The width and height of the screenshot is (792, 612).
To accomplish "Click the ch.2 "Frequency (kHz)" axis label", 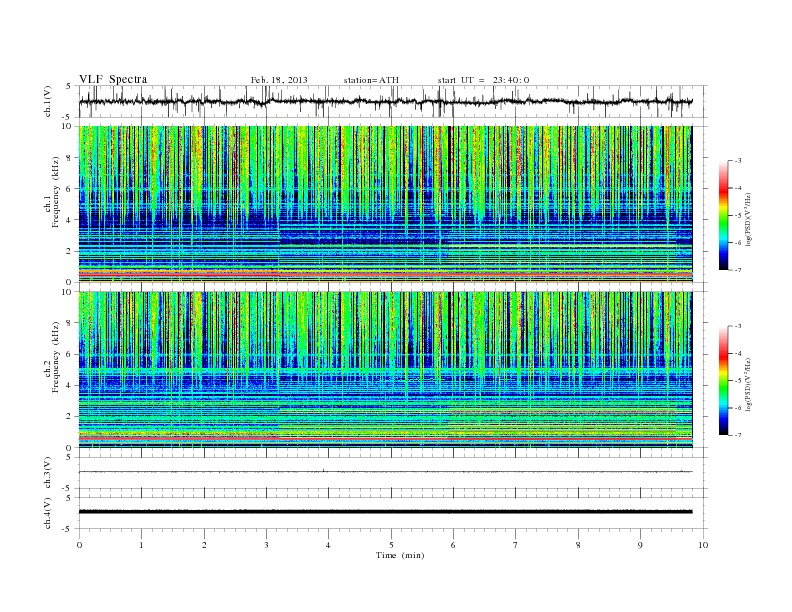I will [56, 357].
